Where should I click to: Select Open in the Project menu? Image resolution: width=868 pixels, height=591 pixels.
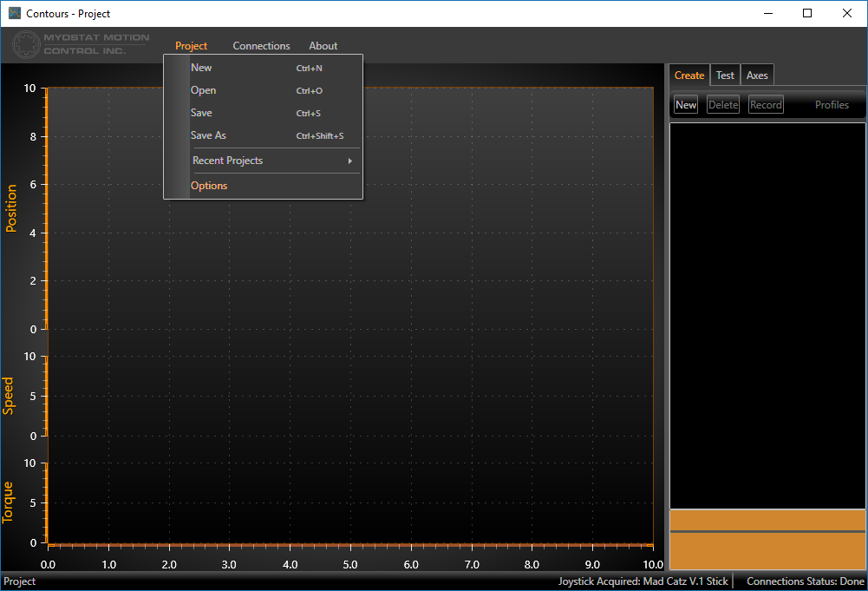click(203, 90)
